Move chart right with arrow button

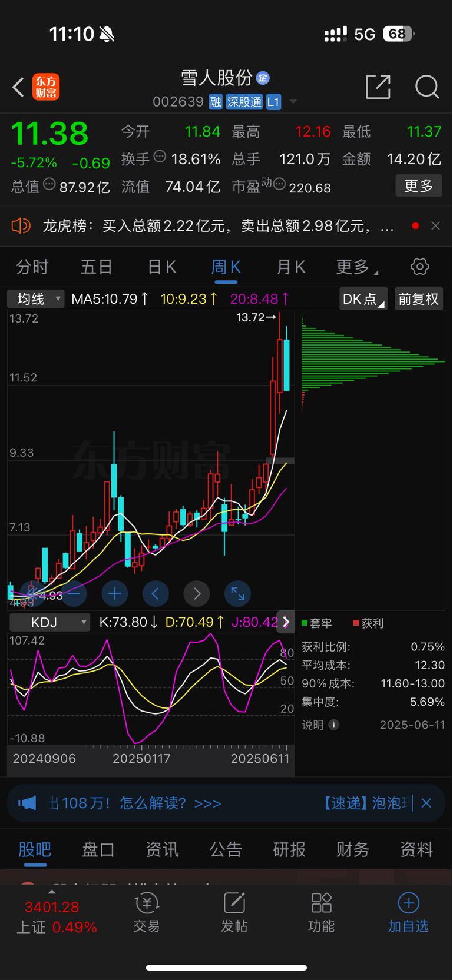tap(197, 594)
